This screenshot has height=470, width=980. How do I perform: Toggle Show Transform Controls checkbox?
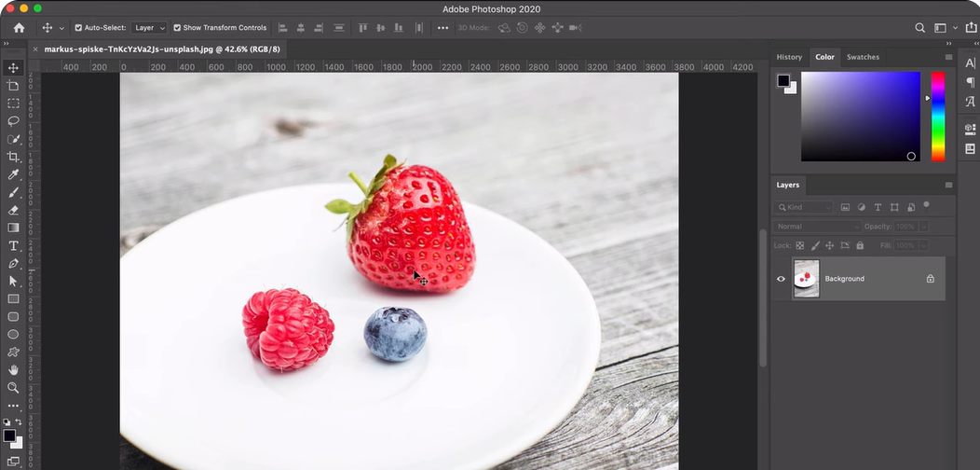(x=177, y=28)
